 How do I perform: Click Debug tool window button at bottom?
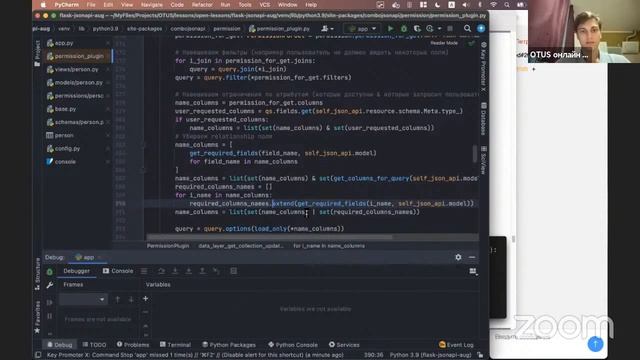(59, 345)
